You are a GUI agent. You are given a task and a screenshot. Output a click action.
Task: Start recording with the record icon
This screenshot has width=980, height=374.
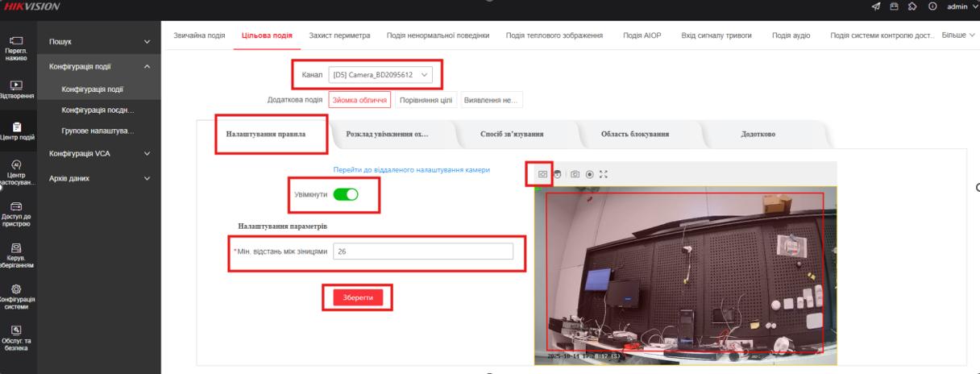pyautogui.click(x=590, y=174)
